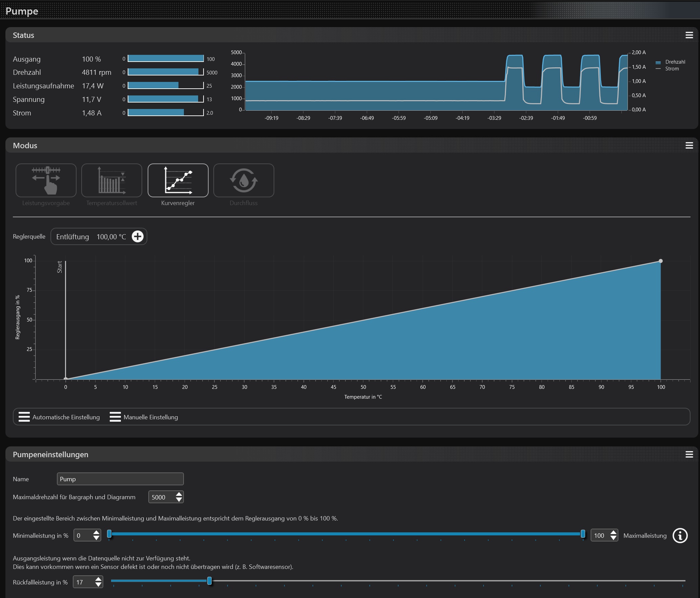Select the Temperatursollwert mode icon
The height and width of the screenshot is (598, 700).
112,180
